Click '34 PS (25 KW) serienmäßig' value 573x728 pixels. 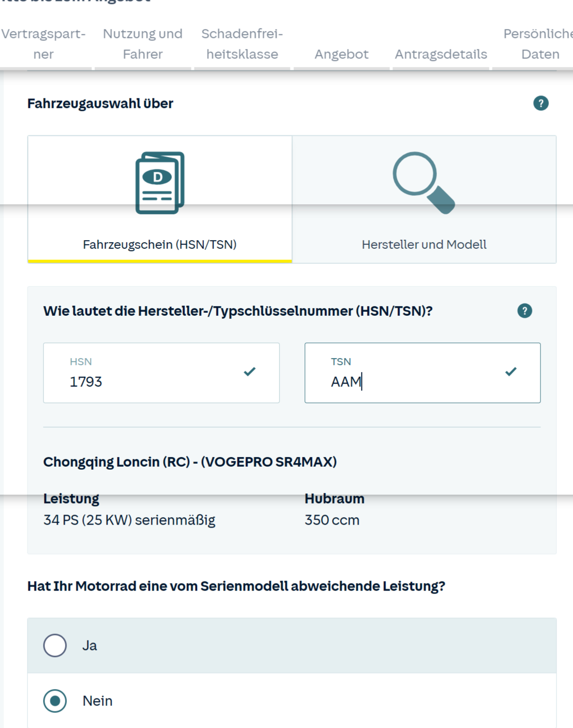(x=129, y=520)
